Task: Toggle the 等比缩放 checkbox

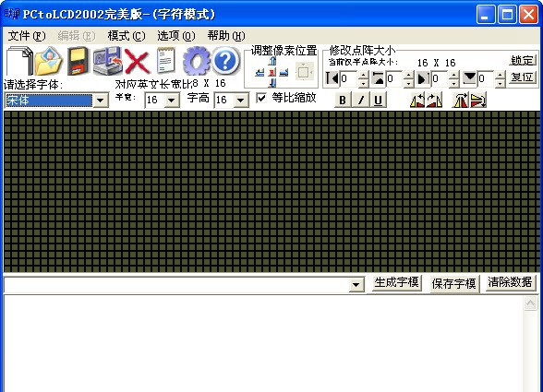Action: tap(261, 98)
